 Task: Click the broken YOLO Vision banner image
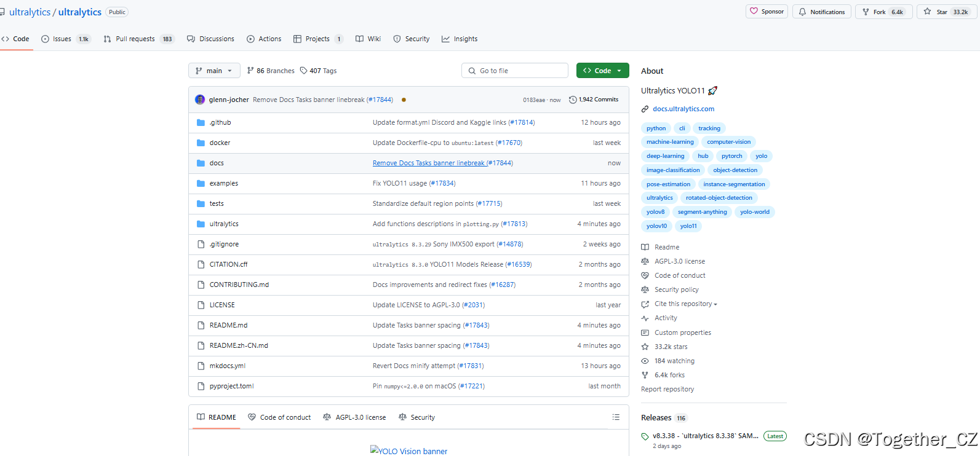408,451
